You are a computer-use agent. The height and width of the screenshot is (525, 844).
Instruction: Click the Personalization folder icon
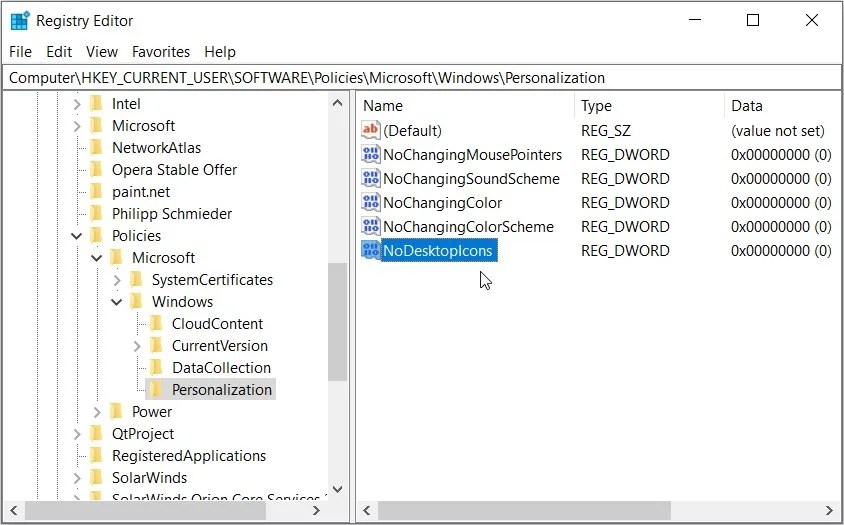(156, 390)
